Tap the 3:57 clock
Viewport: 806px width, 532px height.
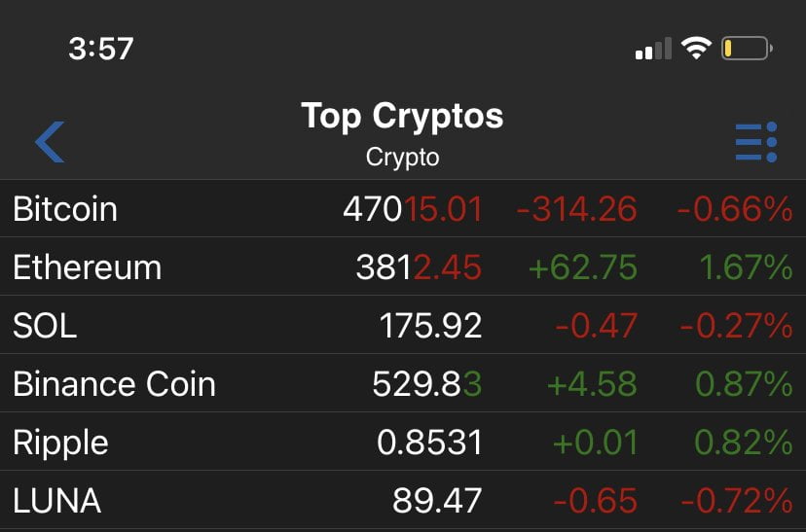click(100, 49)
